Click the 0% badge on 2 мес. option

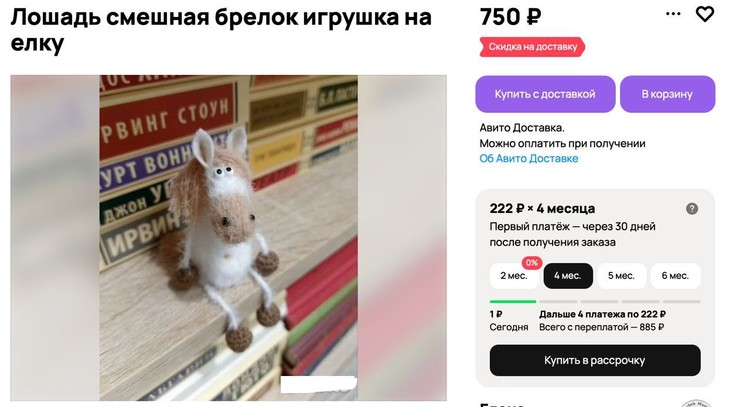(x=531, y=263)
